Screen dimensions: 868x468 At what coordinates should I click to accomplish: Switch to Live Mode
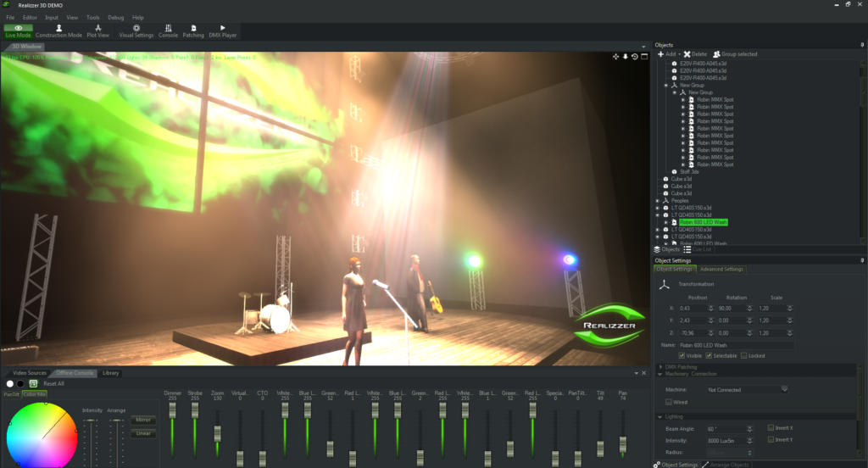[x=18, y=31]
